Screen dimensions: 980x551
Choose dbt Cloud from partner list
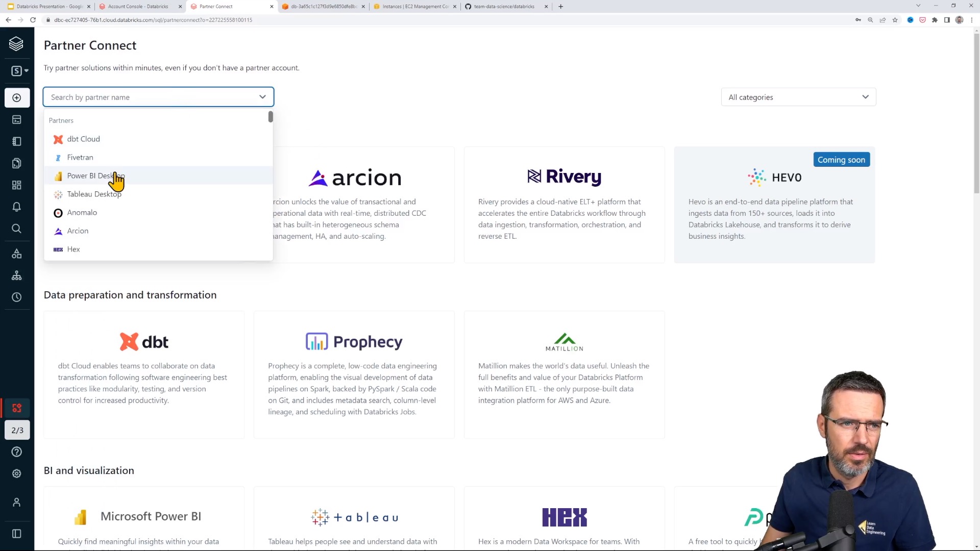[x=158, y=139]
